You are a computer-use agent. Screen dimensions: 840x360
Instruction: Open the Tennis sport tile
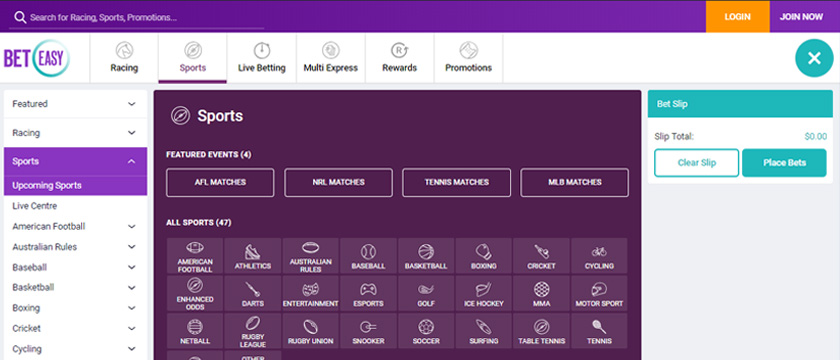pyautogui.click(x=599, y=331)
